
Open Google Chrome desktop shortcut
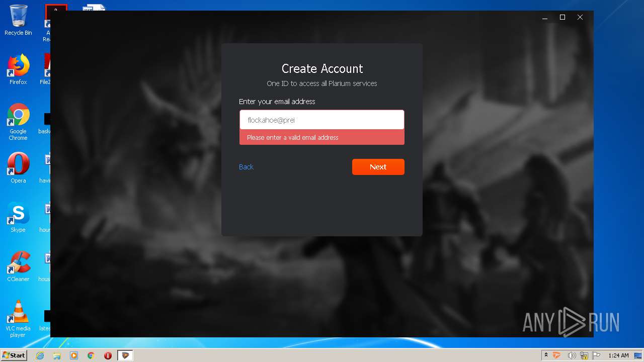18,122
